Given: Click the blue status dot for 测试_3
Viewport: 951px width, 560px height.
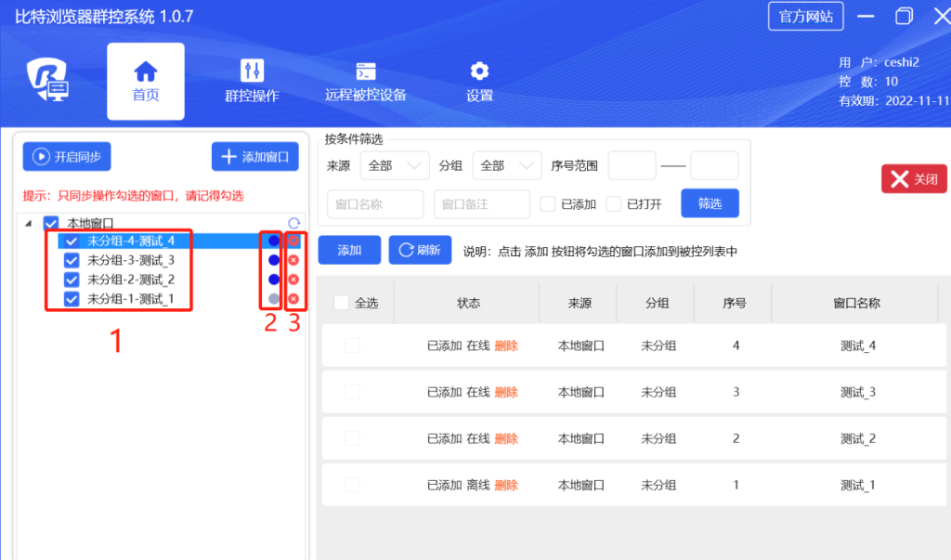Looking at the screenshot, I should (272, 259).
